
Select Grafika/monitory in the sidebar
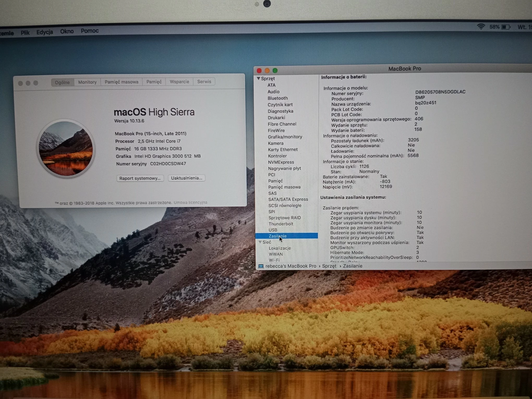click(x=285, y=137)
